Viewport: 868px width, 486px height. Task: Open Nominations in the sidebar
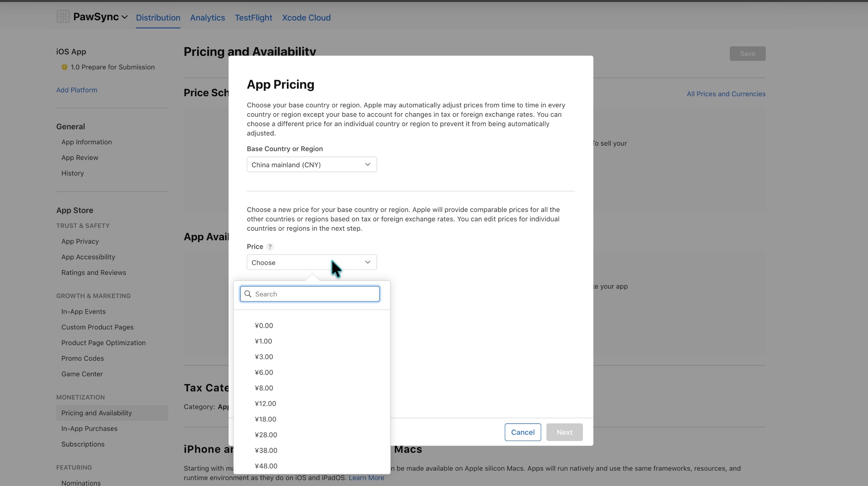(81, 483)
